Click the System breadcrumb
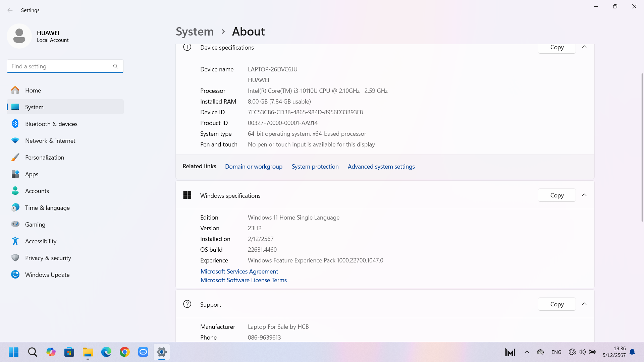 [195, 32]
